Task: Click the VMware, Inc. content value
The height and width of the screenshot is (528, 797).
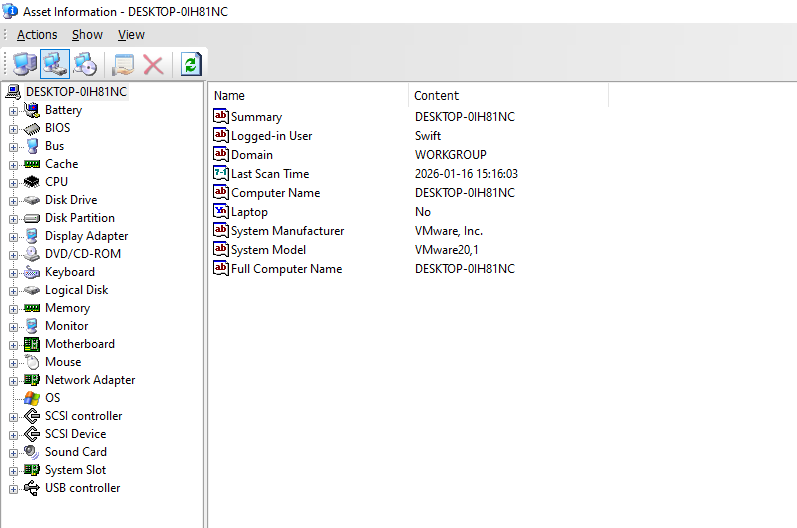Action: pos(449,231)
